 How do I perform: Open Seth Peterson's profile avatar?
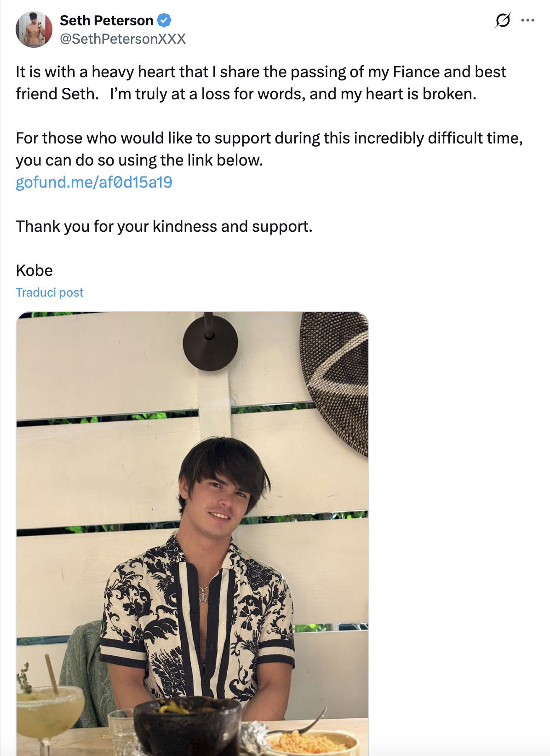[34, 29]
